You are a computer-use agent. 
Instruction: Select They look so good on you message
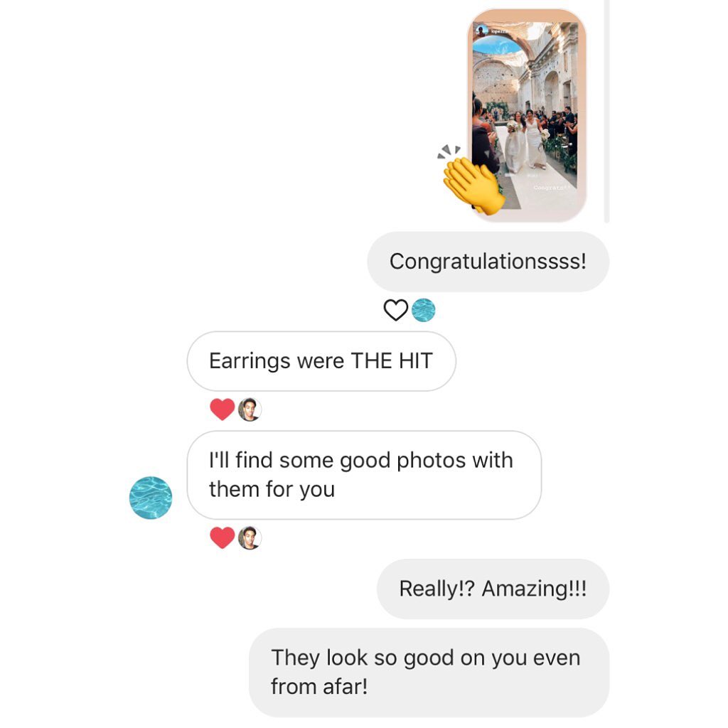[429, 672]
